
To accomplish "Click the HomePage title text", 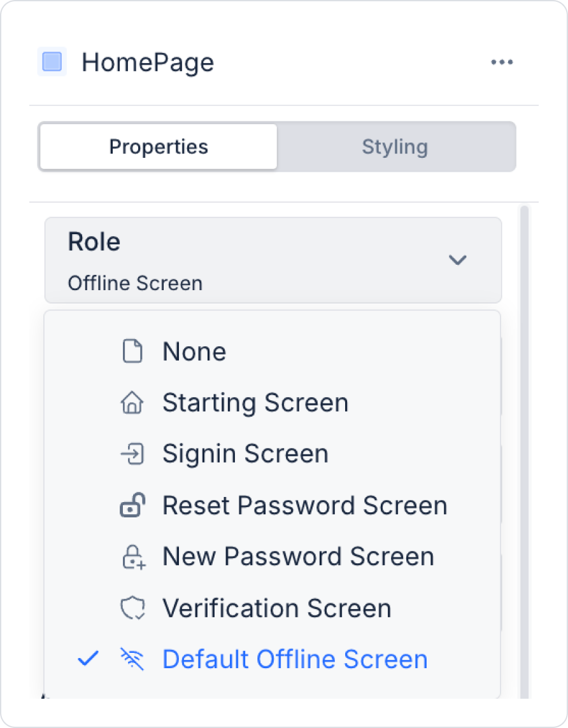I will [148, 62].
